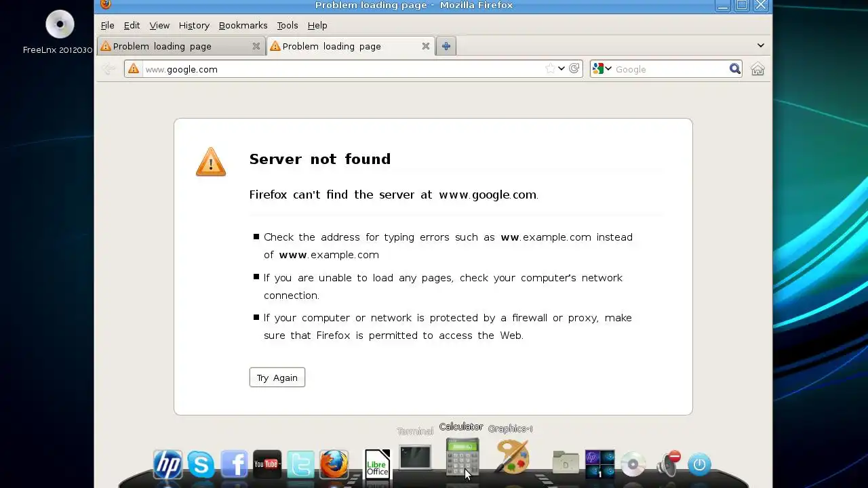Click the back arrow button
Image resolution: width=868 pixels, height=488 pixels.
108,69
